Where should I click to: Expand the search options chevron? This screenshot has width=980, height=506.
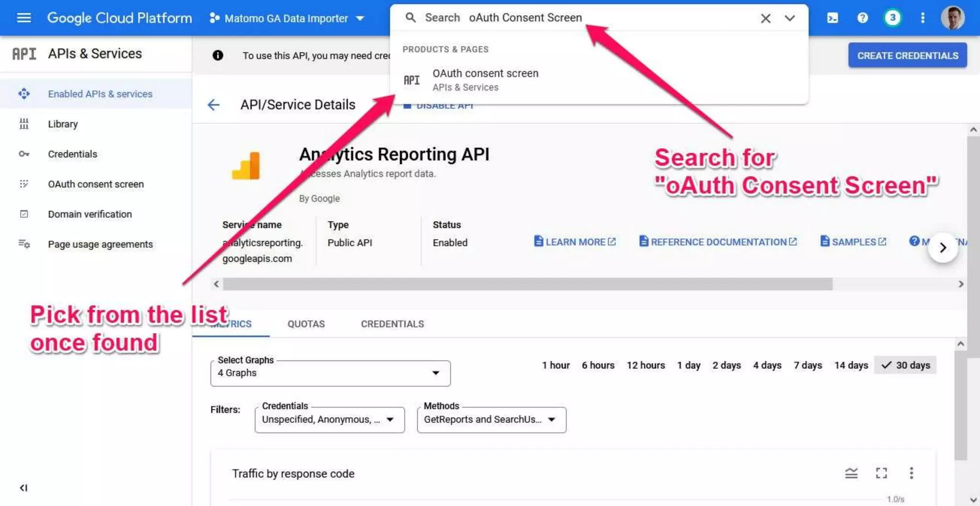click(x=790, y=18)
